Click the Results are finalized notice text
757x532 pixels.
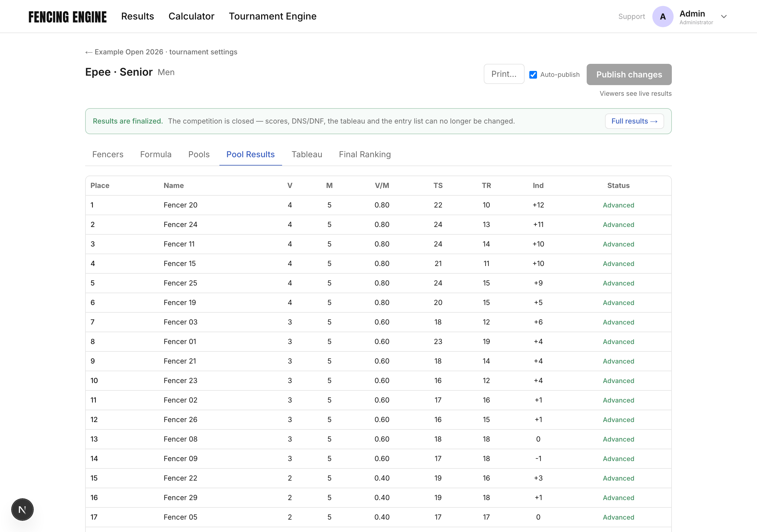127,121
